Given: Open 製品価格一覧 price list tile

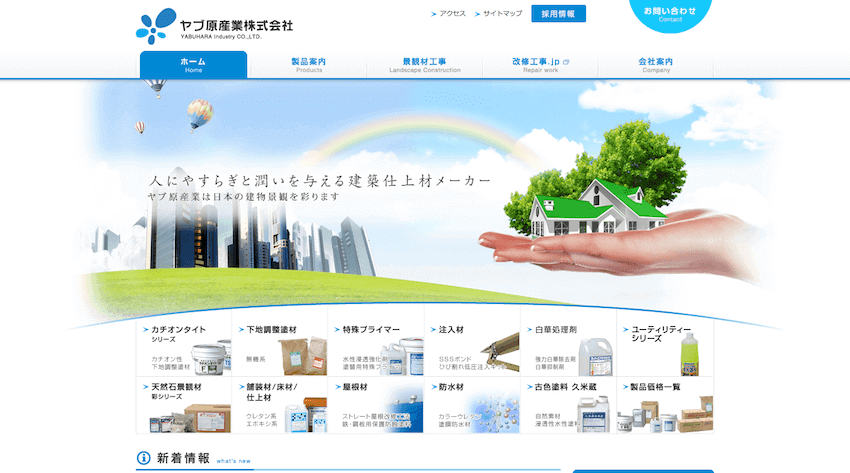Looking at the screenshot, I should point(665,405).
